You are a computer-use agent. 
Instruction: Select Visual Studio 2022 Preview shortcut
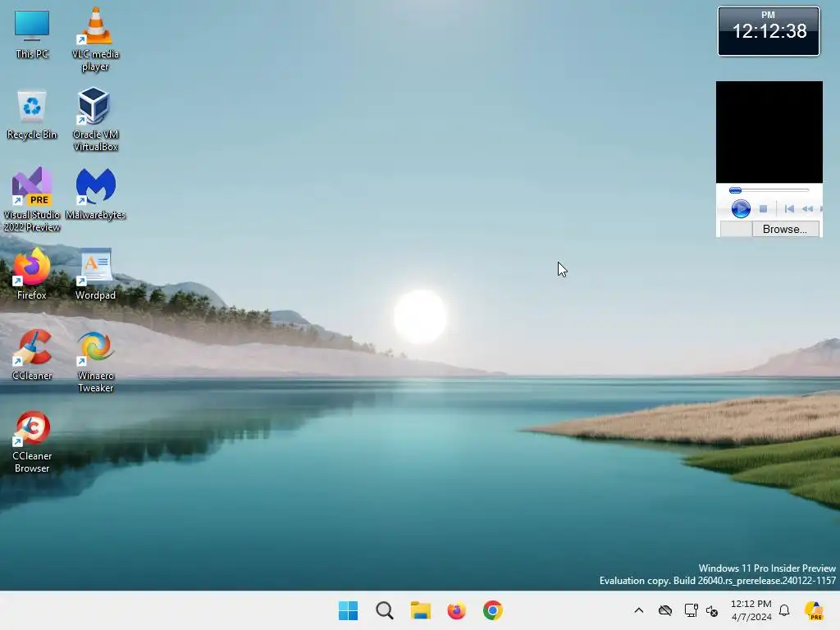(32, 199)
